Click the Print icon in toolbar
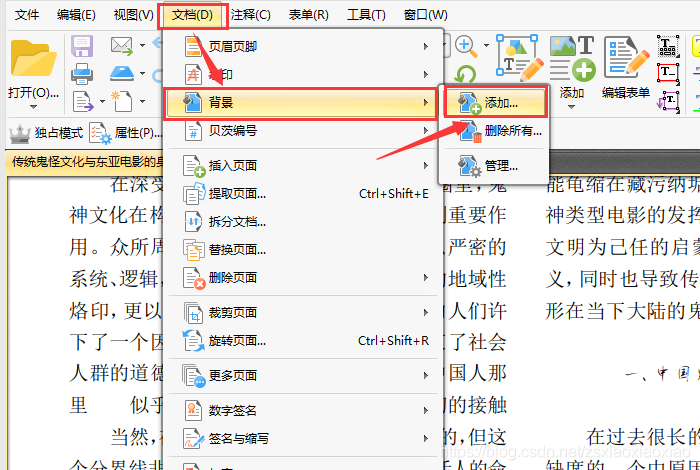Image resolution: width=700 pixels, height=470 pixels. tap(82, 74)
